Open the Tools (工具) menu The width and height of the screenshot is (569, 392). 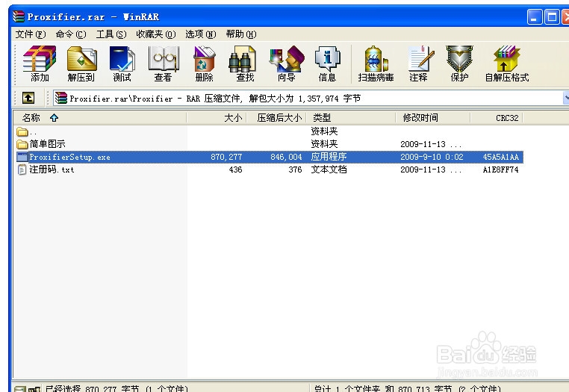click(x=111, y=34)
